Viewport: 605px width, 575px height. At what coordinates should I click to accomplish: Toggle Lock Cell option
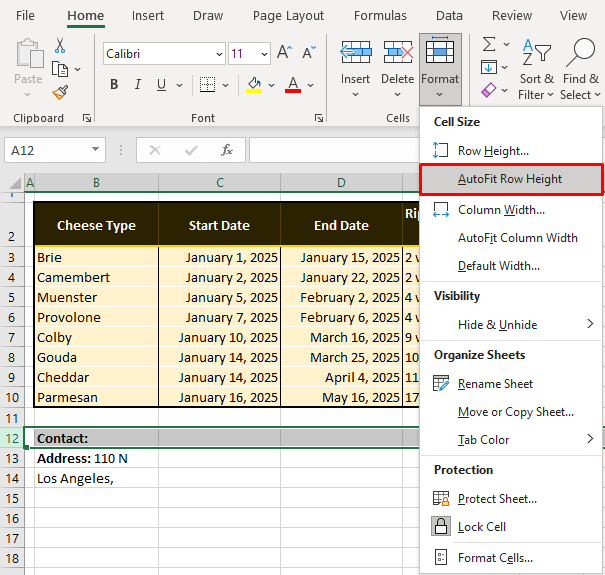point(482,527)
